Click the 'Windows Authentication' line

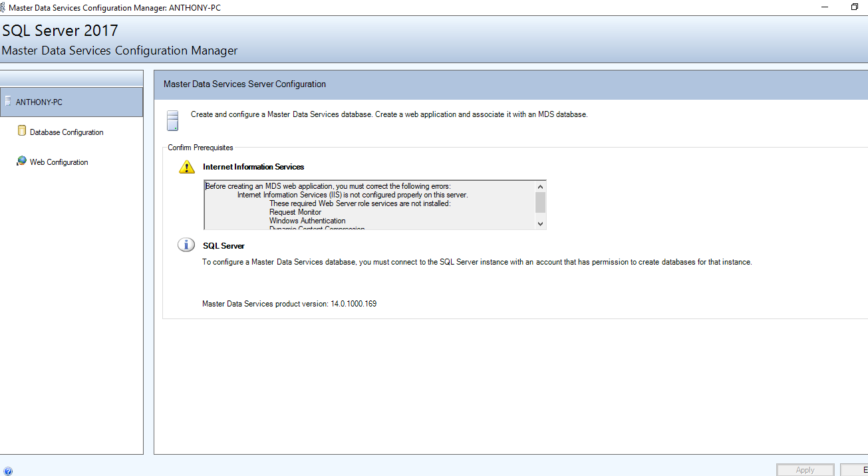307,221
